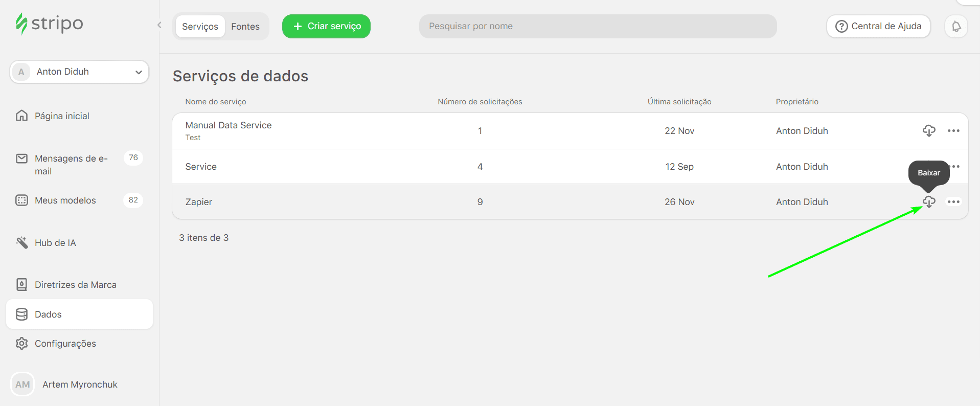This screenshot has width=980, height=406.
Task: Open the Zapier entry
Action: [x=199, y=202]
